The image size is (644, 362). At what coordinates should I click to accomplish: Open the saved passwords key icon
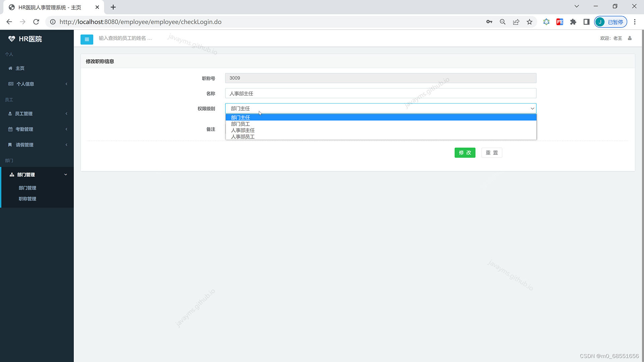489,22
